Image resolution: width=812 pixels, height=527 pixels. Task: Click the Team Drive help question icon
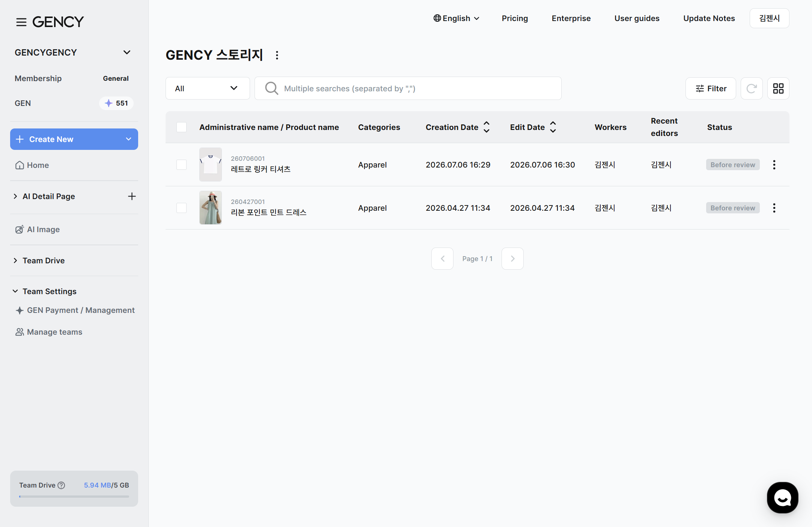[x=61, y=485]
